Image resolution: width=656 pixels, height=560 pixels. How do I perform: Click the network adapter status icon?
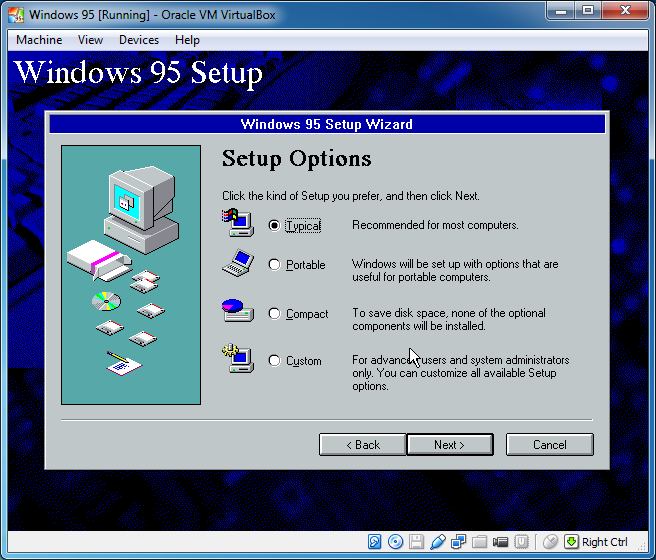point(459,542)
